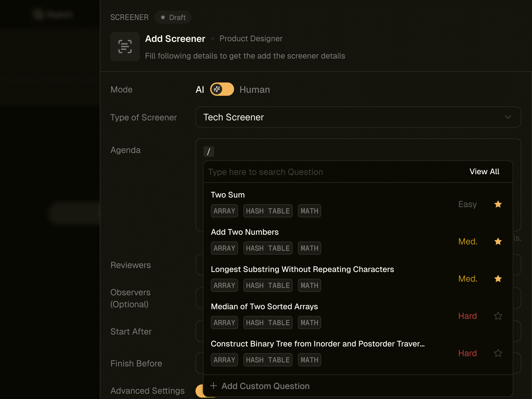
Task: Star the Median of Two Sorted Arrays question
Action: click(x=498, y=316)
